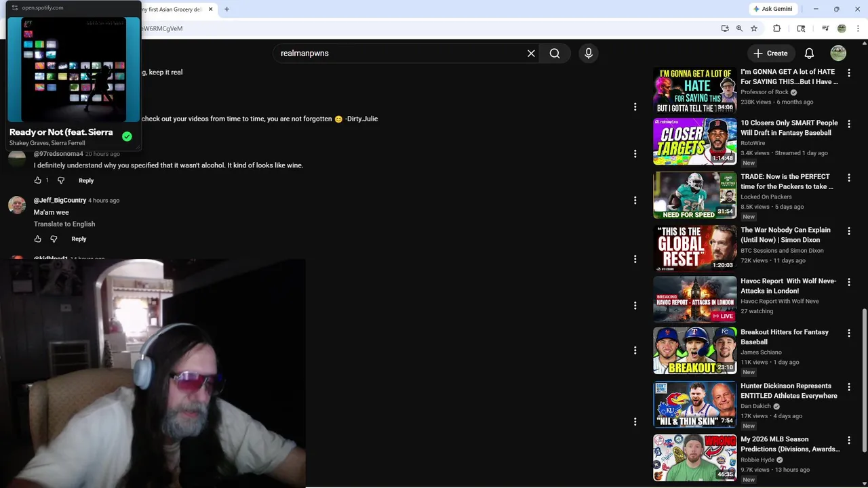Viewport: 868px width, 488px height.
Task: Open the zoom magnifier in address bar
Action: (739, 28)
